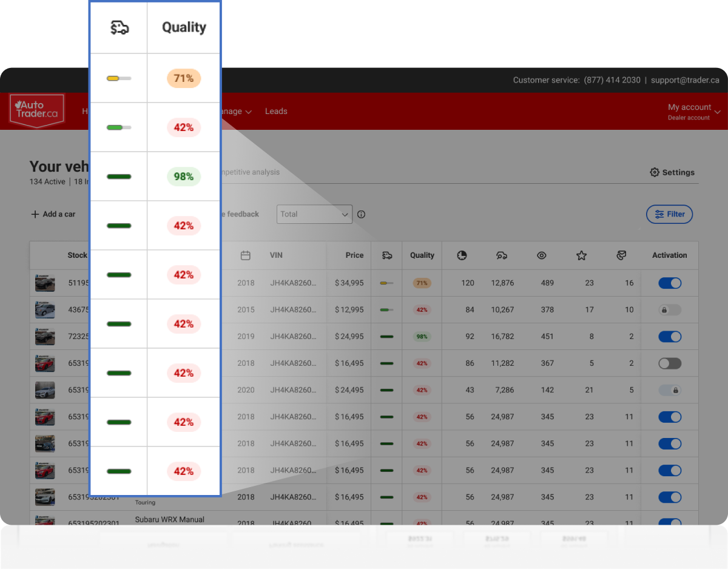Click Add a car
This screenshot has width=728, height=569.
(53, 214)
